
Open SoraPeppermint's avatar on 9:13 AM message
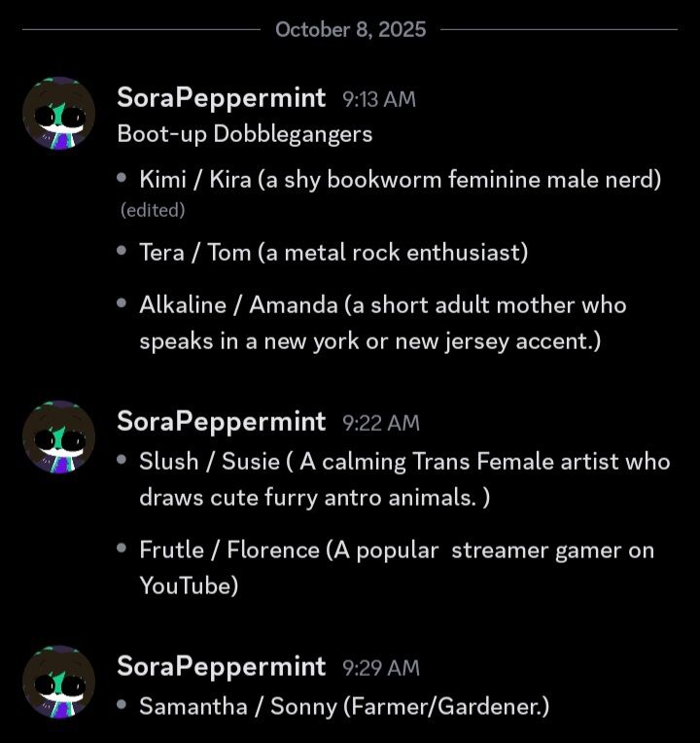(58, 113)
